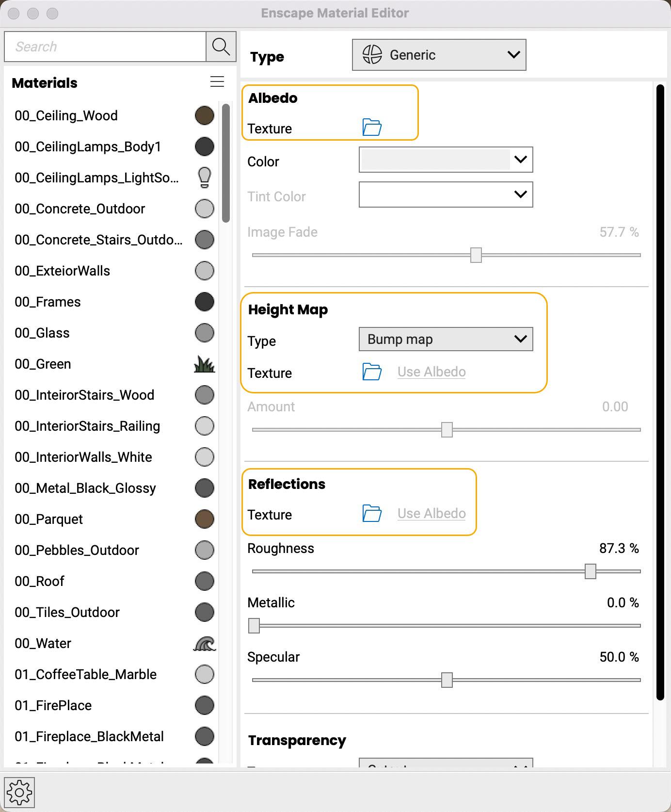Open the material Type Generic dropdown
Viewport: 671px width, 812px height.
(x=439, y=55)
